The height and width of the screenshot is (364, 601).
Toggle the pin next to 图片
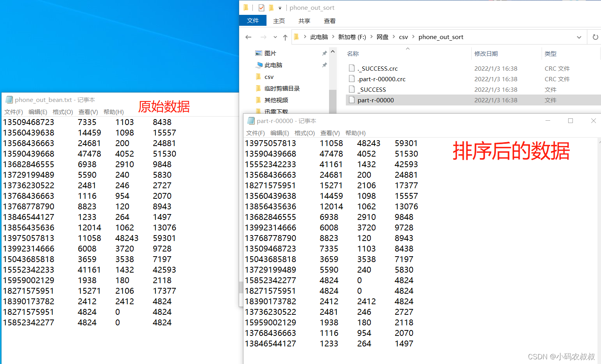(324, 53)
